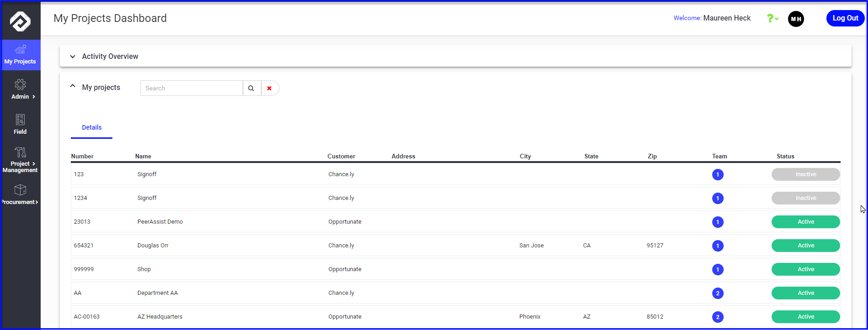This screenshot has height=330, width=868.
Task: Open project named Department AA
Action: point(158,293)
